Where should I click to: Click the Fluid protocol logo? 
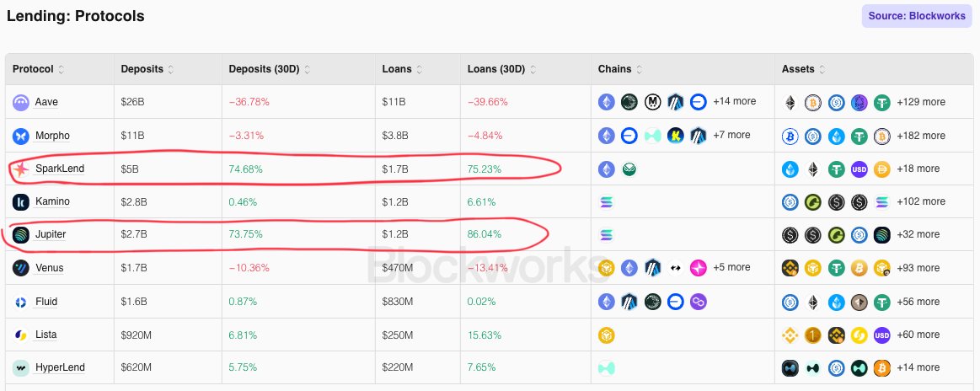(x=21, y=302)
